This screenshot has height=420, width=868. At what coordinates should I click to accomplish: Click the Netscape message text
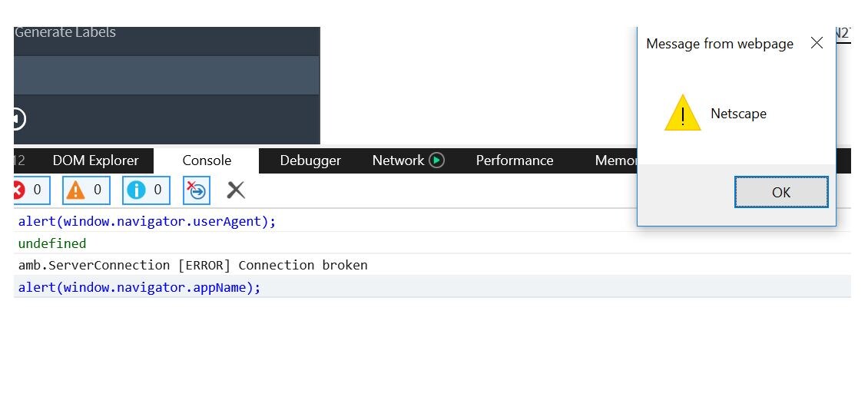click(x=738, y=114)
